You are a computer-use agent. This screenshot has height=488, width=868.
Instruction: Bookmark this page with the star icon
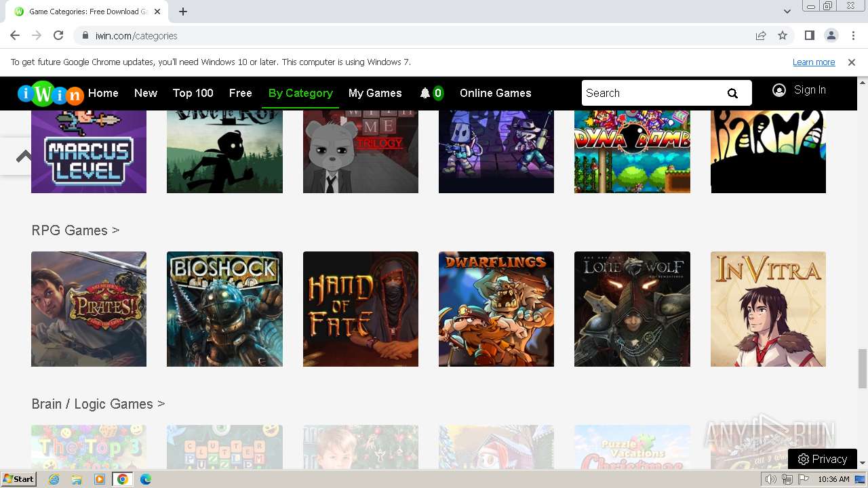(x=783, y=35)
